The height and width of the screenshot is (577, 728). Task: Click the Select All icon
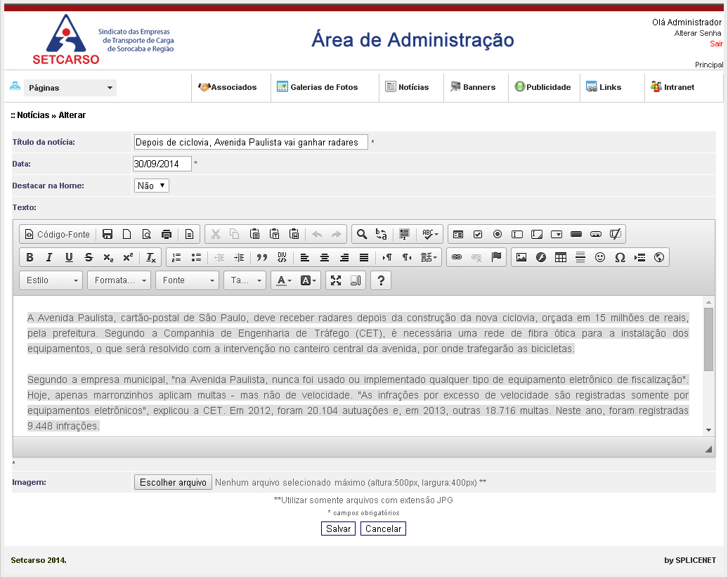[x=404, y=235]
